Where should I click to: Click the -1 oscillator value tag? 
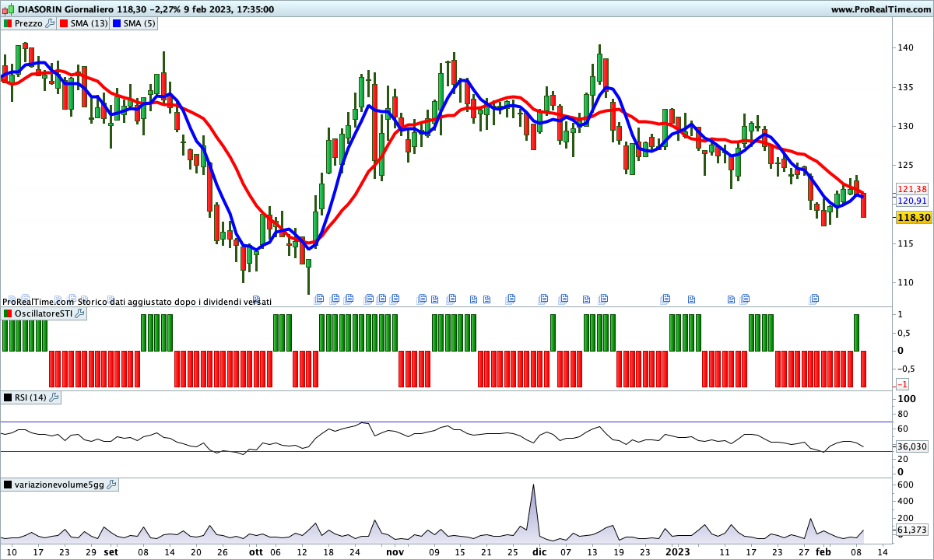[x=903, y=385]
